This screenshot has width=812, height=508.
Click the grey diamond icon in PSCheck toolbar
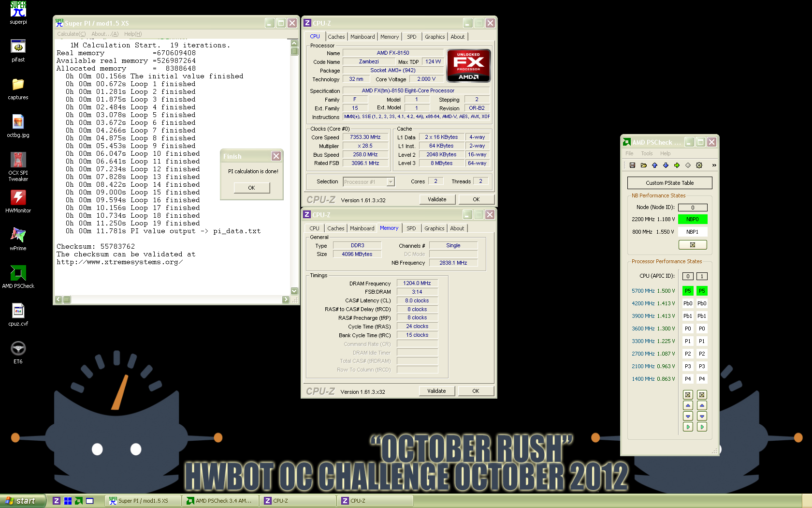pos(688,165)
